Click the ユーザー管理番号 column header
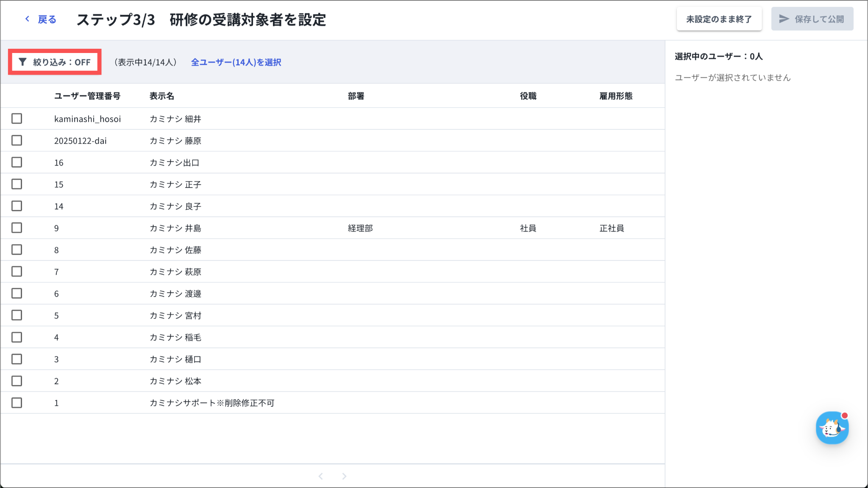 pyautogui.click(x=87, y=96)
